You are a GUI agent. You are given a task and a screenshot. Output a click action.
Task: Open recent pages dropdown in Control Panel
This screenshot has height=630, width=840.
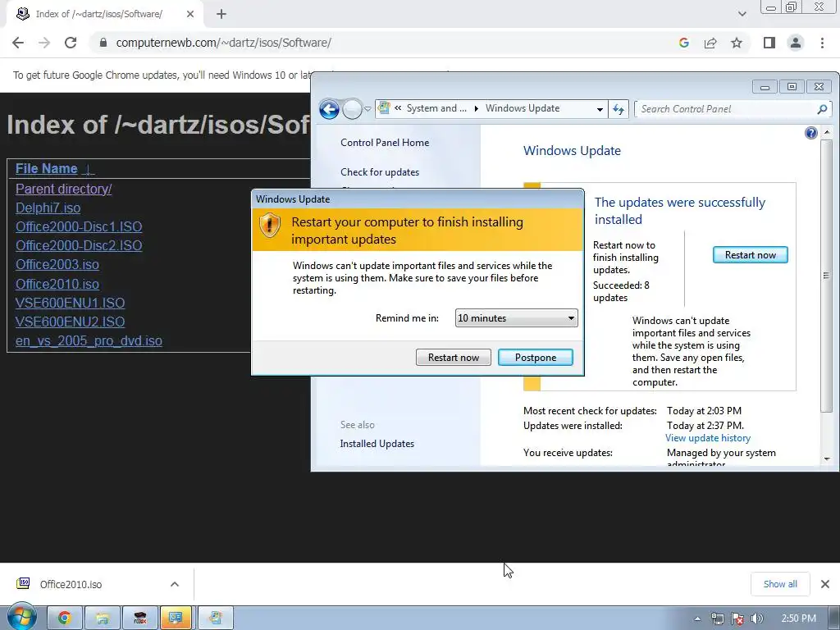tap(367, 109)
